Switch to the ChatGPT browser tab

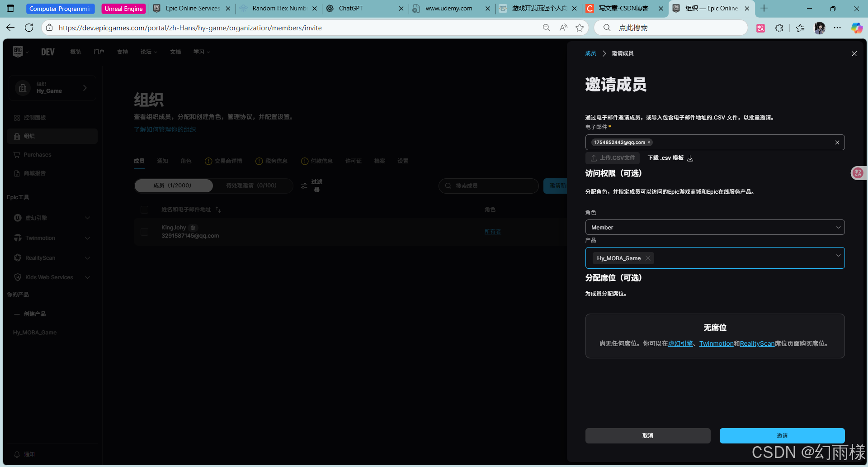[x=365, y=8]
